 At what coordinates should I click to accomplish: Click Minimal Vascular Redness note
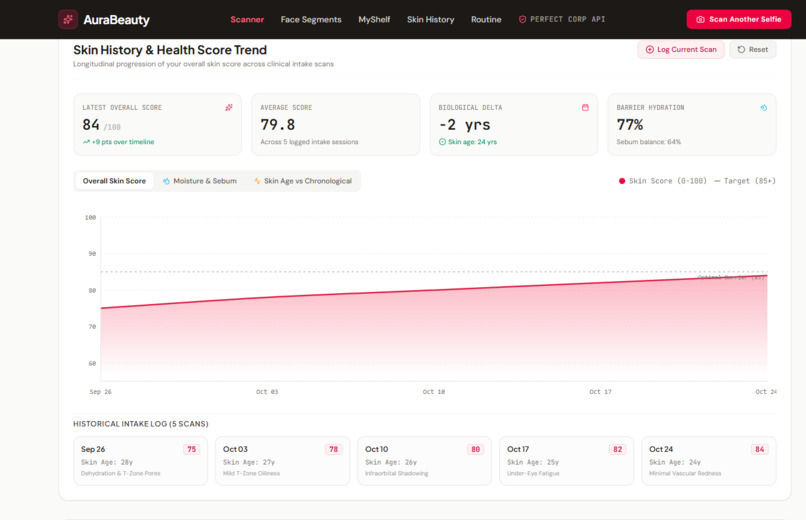point(685,473)
